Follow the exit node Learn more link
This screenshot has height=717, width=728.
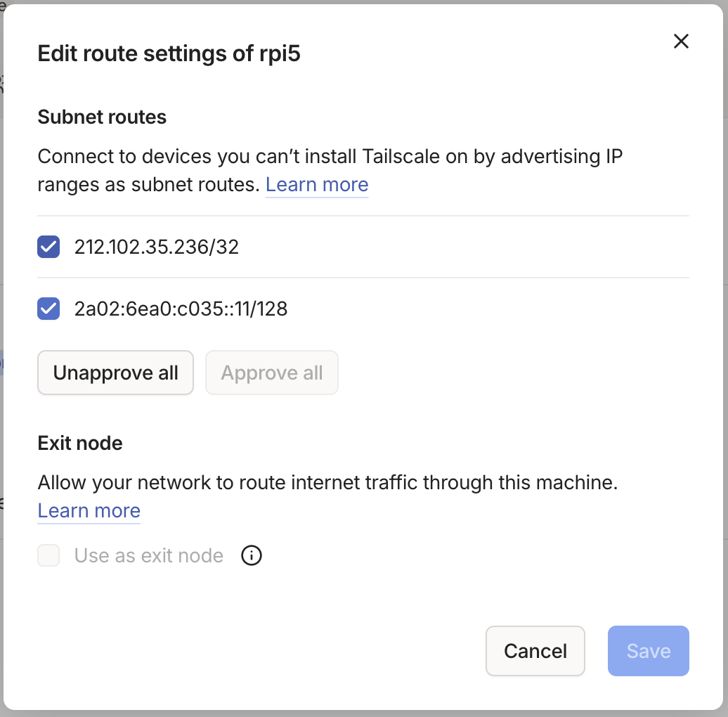pos(89,510)
